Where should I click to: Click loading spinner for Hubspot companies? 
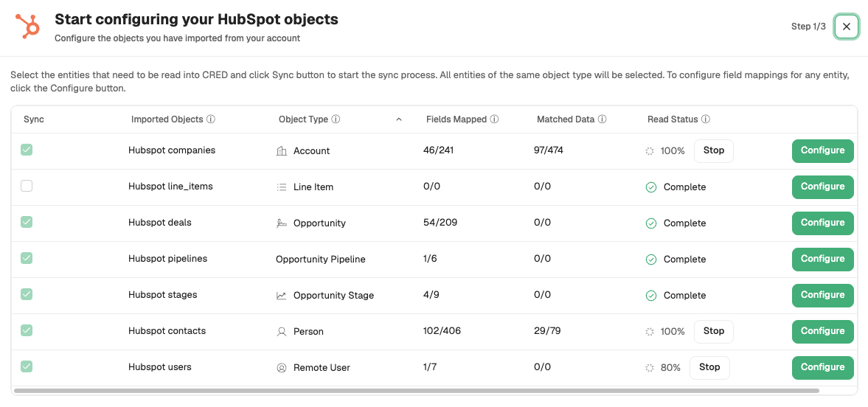[650, 150]
